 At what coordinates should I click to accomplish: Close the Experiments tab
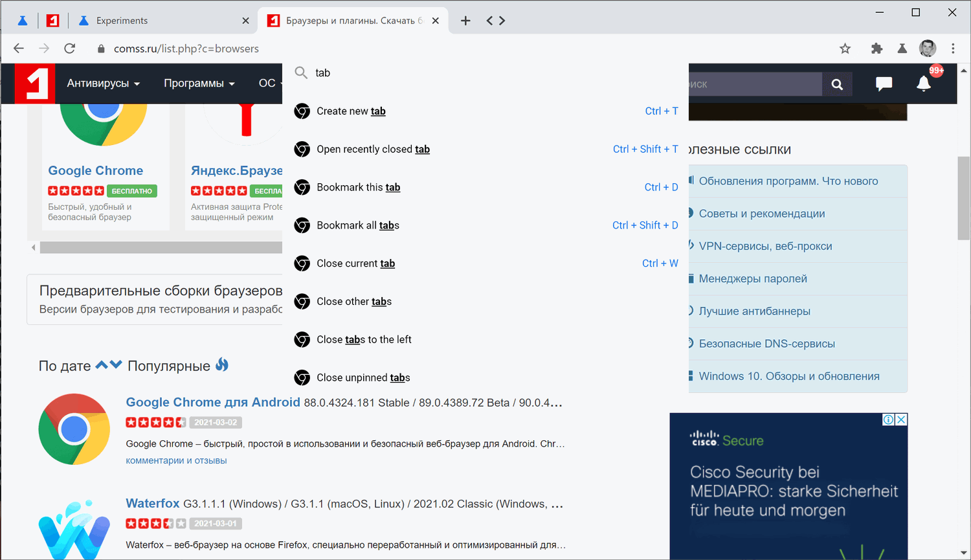[x=245, y=21]
